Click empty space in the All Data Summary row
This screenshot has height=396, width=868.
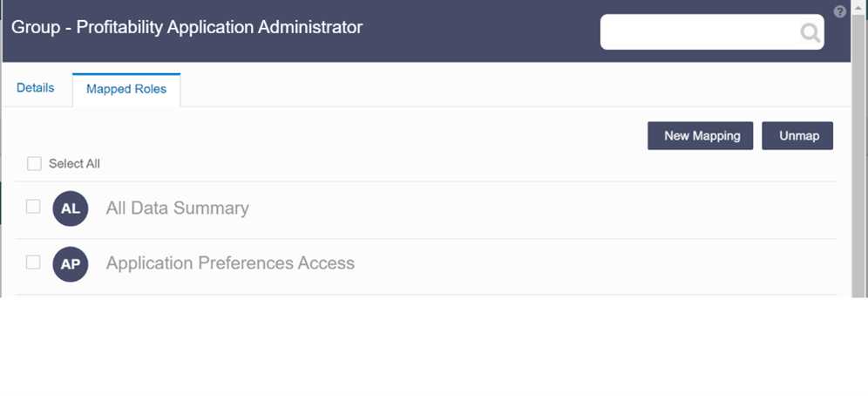542,210
